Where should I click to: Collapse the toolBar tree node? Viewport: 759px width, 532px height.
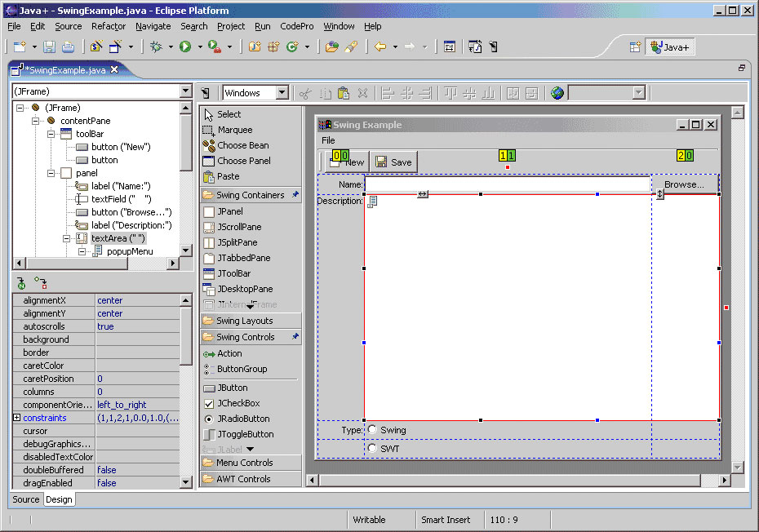(x=51, y=134)
